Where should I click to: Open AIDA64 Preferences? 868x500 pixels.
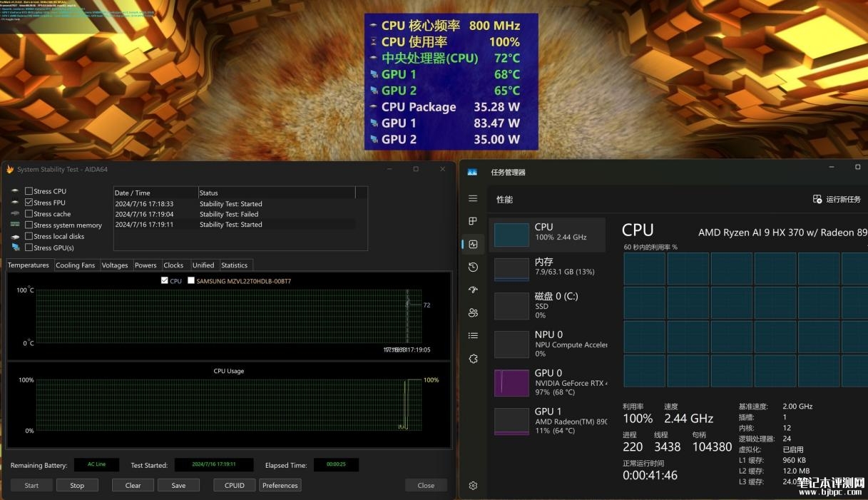280,485
